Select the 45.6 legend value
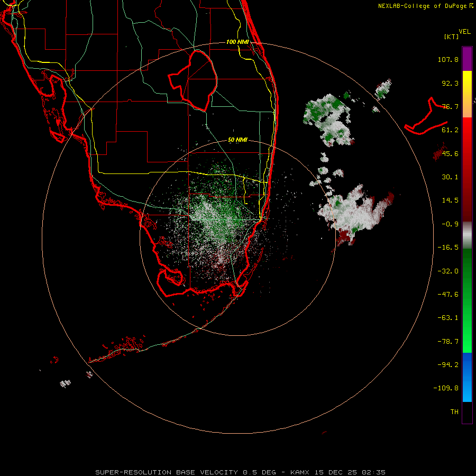 click(x=450, y=153)
